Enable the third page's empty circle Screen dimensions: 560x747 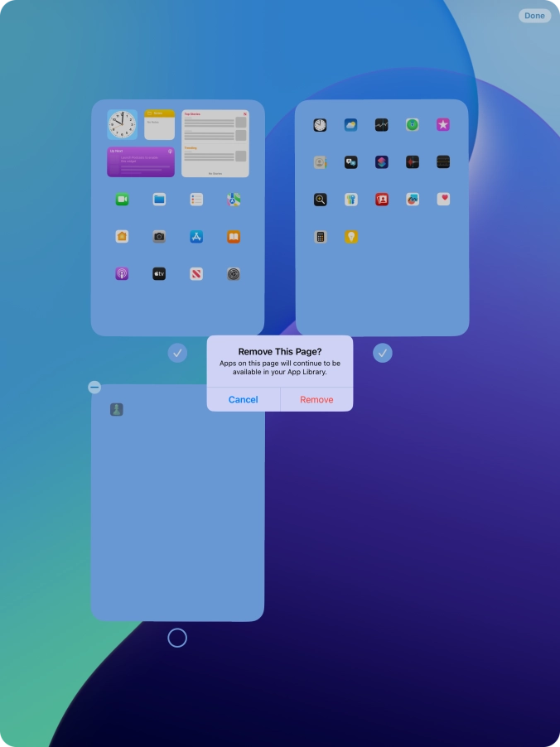coord(177,638)
